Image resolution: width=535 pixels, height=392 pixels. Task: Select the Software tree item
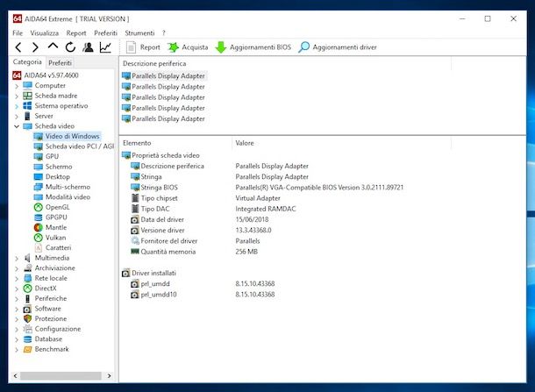click(x=42, y=309)
